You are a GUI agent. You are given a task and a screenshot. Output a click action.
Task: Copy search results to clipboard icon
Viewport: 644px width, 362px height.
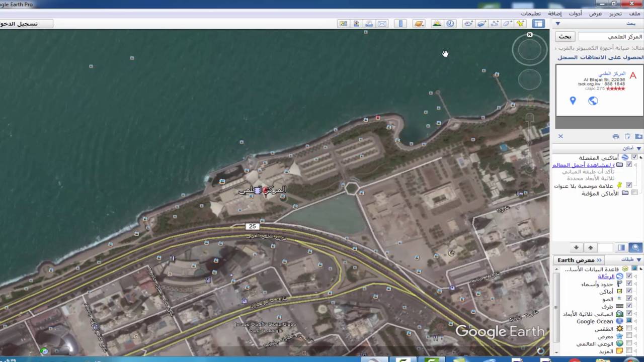tap(627, 136)
